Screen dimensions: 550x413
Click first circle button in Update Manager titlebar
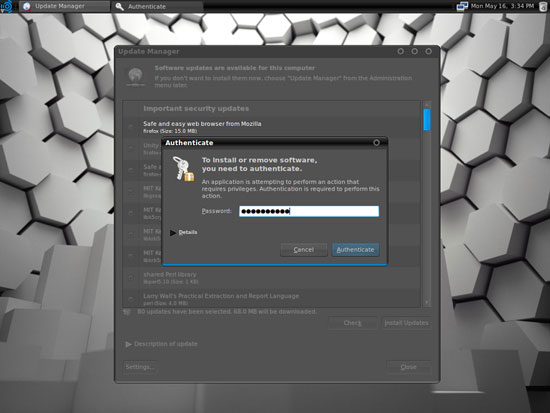pyautogui.click(x=401, y=51)
